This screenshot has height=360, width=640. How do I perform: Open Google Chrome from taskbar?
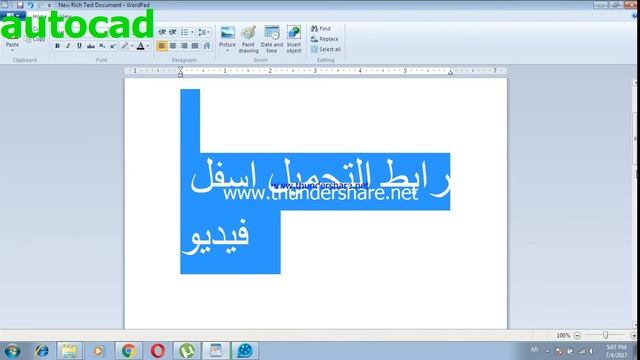tap(128, 351)
